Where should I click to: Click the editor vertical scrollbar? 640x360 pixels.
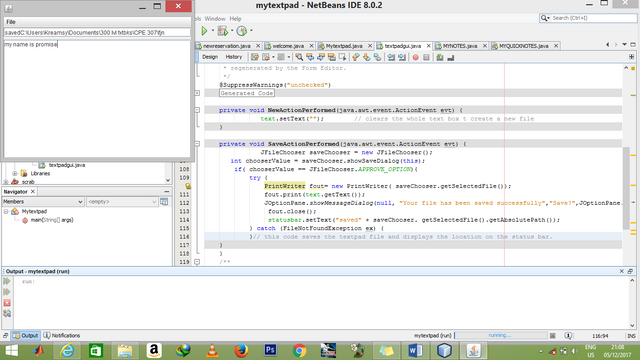point(626,188)
